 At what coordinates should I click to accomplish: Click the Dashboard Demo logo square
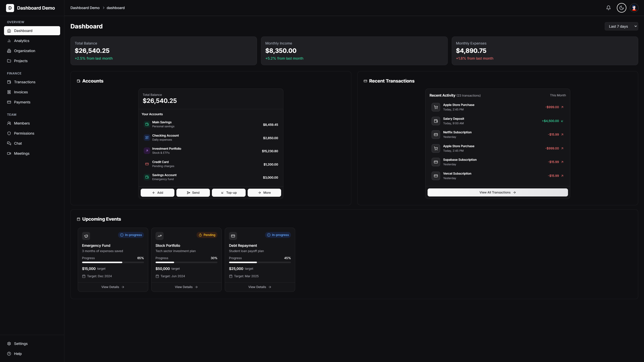click(x=10, y=8)
